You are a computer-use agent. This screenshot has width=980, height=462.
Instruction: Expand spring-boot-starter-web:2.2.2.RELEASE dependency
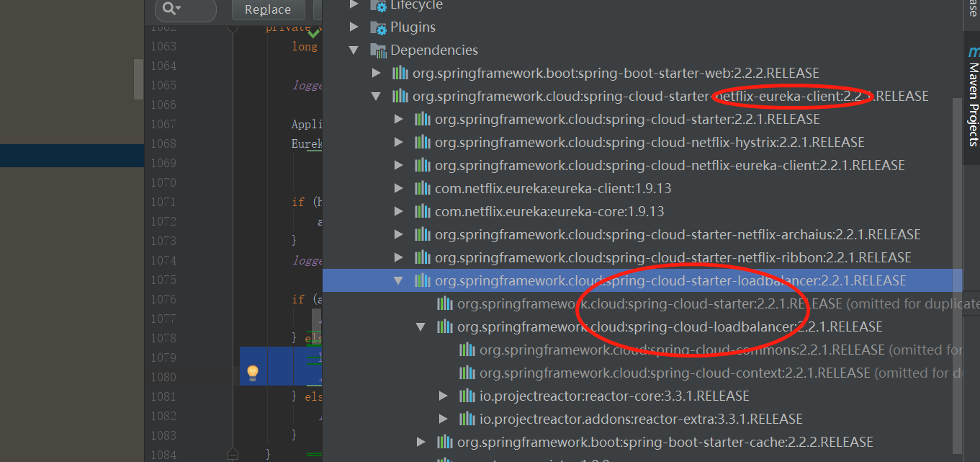coord(376,73)
